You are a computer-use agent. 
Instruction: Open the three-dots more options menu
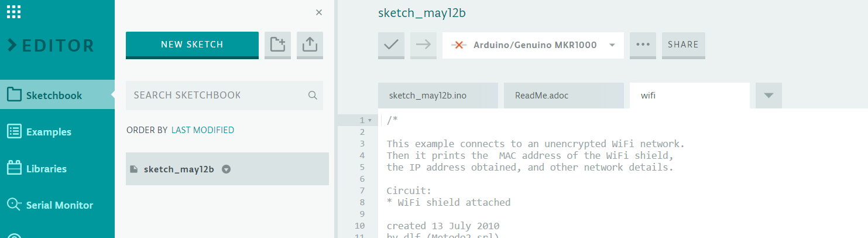tap(643, 45)
